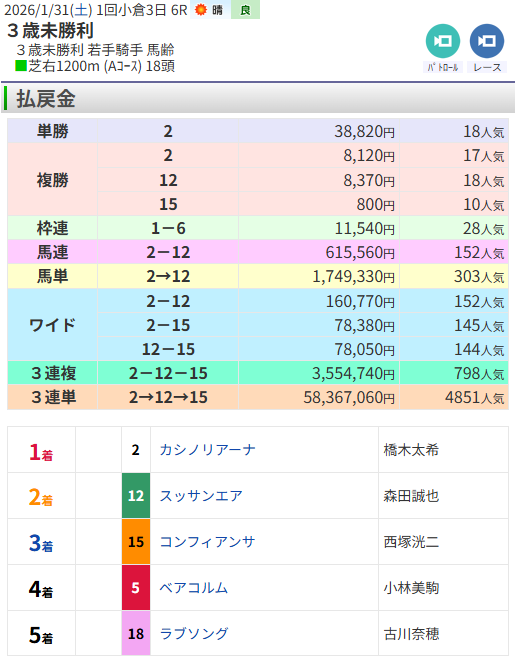
Task: Open horse コンフィアンサ page
Action: click(x=207, y=542)
